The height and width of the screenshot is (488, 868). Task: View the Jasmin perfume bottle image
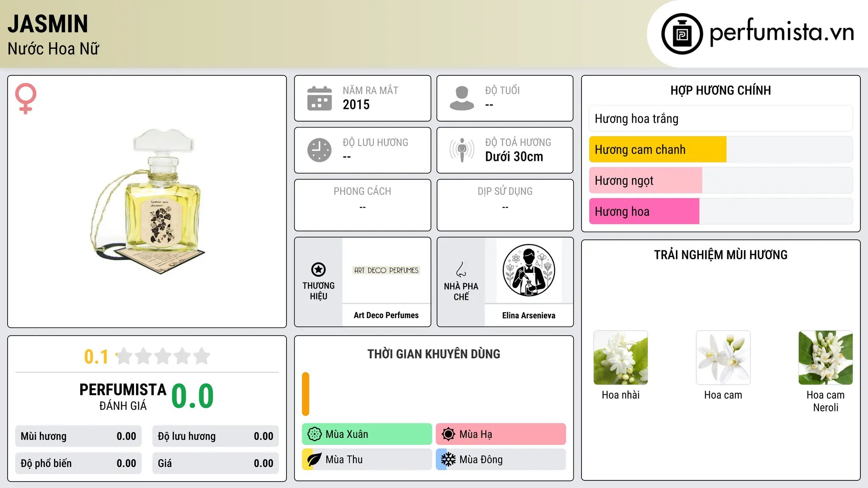[147, 201]
